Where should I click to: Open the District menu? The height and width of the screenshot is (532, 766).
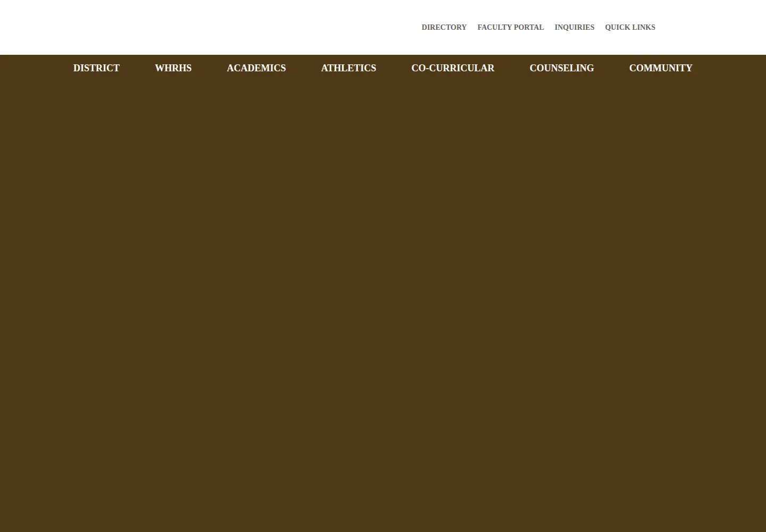click(x=96, y=68)
